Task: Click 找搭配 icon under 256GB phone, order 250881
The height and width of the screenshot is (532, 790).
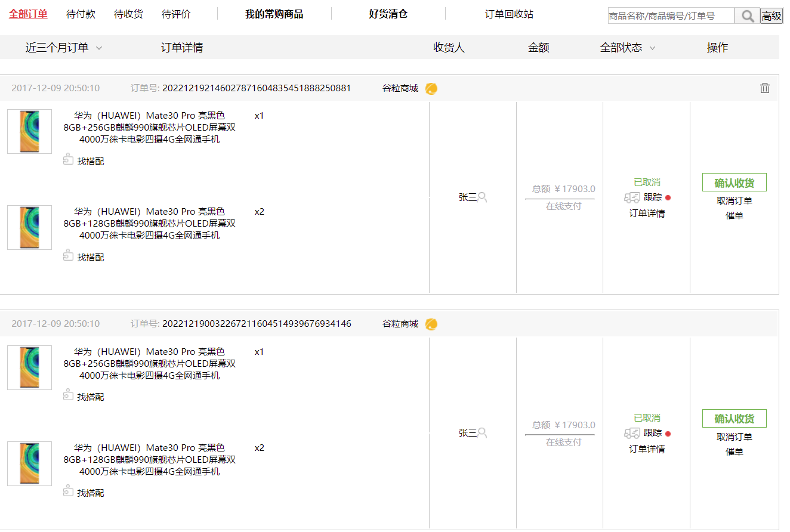Action: 68,159
